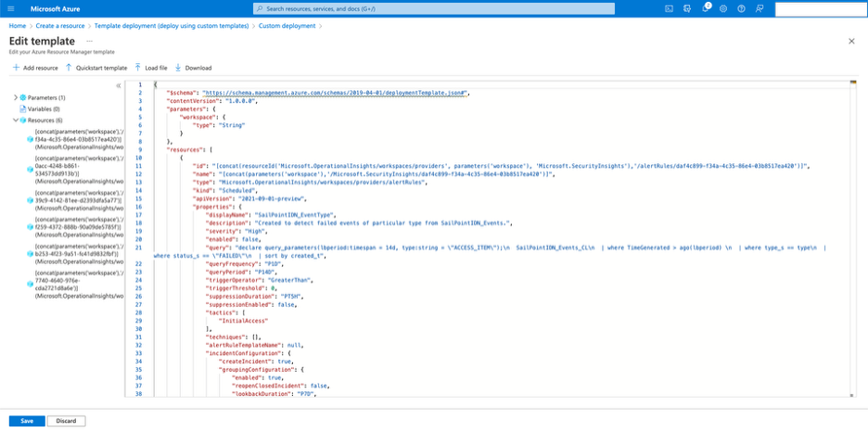Open Template deployment breadcrumb link
Screen dimensions: 868x432
tap(172, 26)
